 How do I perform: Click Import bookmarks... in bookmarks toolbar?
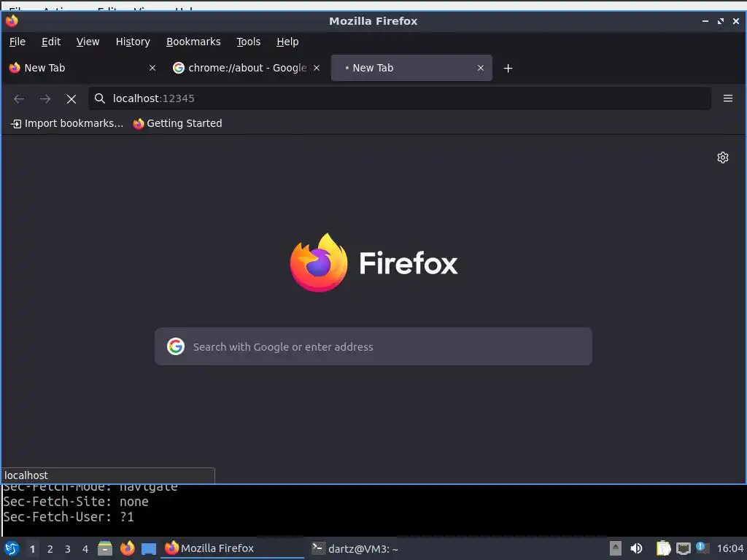coord(67,124)
